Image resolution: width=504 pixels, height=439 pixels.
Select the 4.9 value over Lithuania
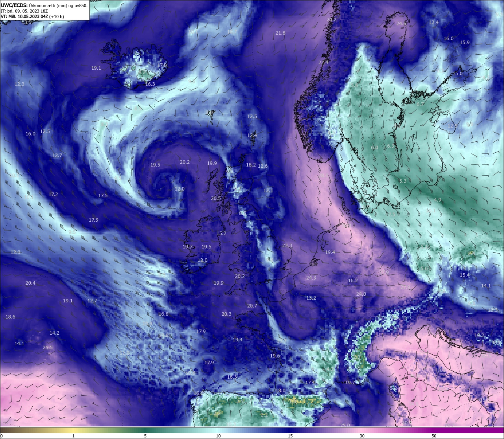(437, 200)
